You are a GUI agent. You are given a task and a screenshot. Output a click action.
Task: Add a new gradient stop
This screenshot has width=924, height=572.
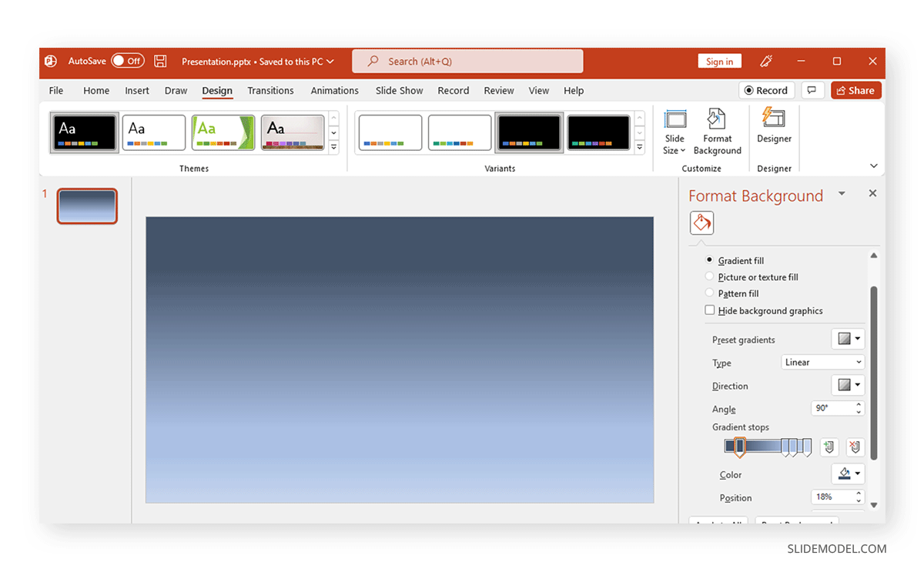click(829, 447)
